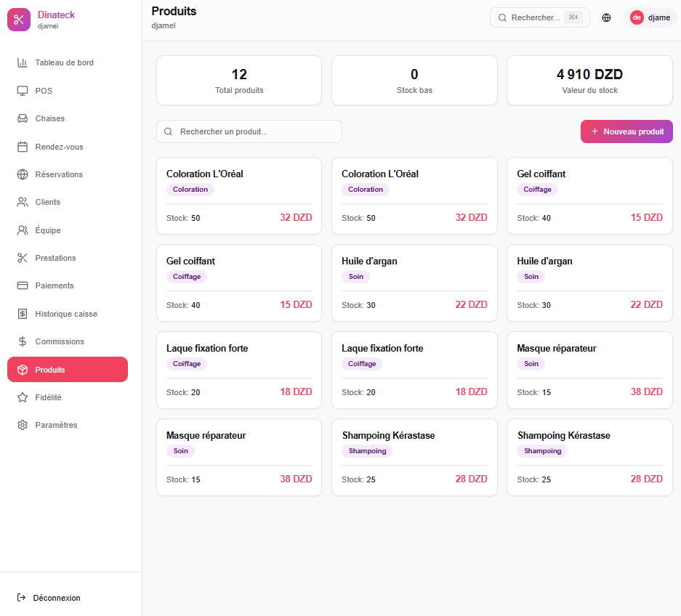This screenshot has height=616, width=681.
Task: Click the Commissions dollar icon
Action: [x=22, y=341]
